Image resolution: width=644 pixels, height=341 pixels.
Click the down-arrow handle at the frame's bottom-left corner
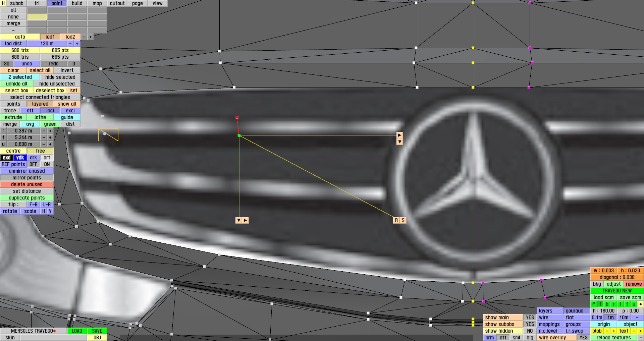tap(238, 220)
